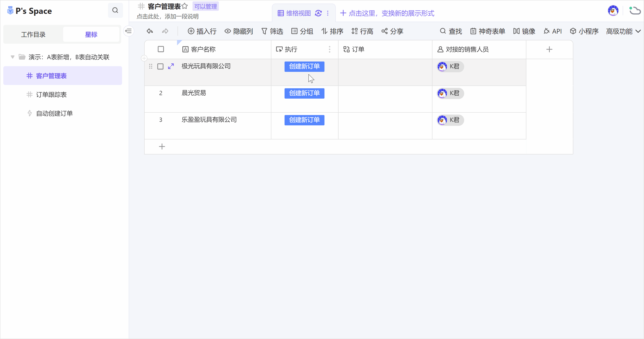Open the 分组 grouping tool
644x339 pixels.
coord(302,31)
